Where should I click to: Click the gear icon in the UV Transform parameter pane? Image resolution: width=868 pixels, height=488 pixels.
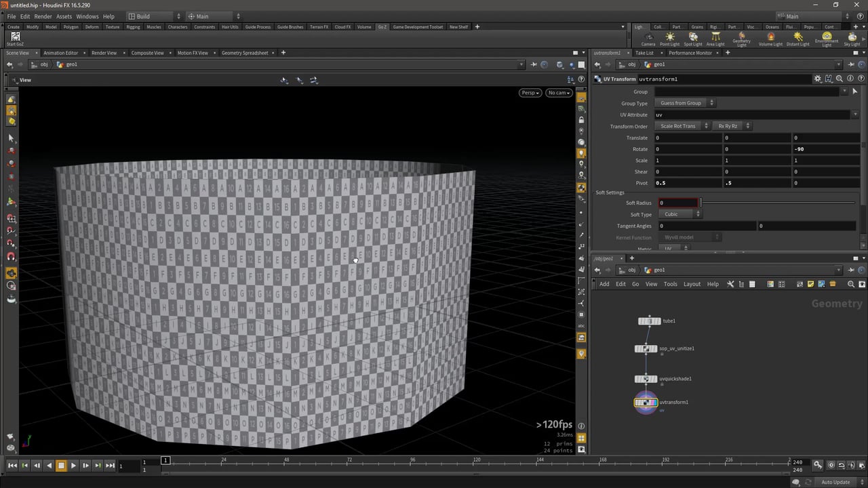tap(818, 79)
